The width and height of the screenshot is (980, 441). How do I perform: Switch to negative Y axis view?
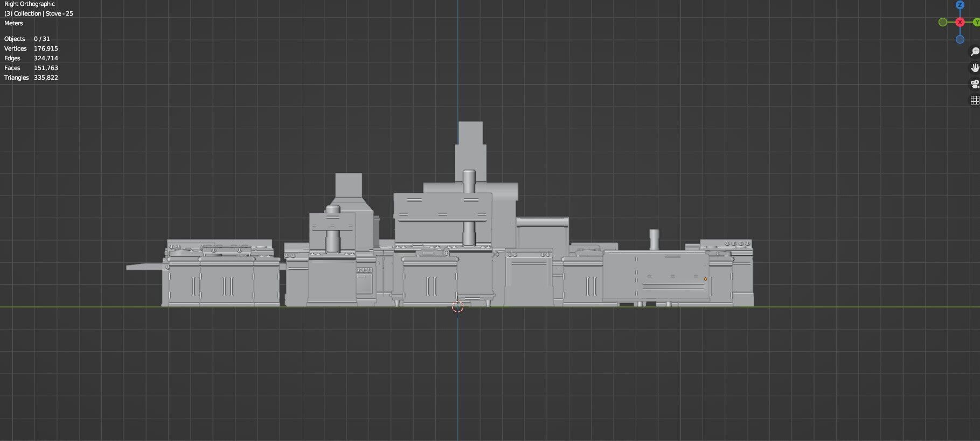point(942,22)
